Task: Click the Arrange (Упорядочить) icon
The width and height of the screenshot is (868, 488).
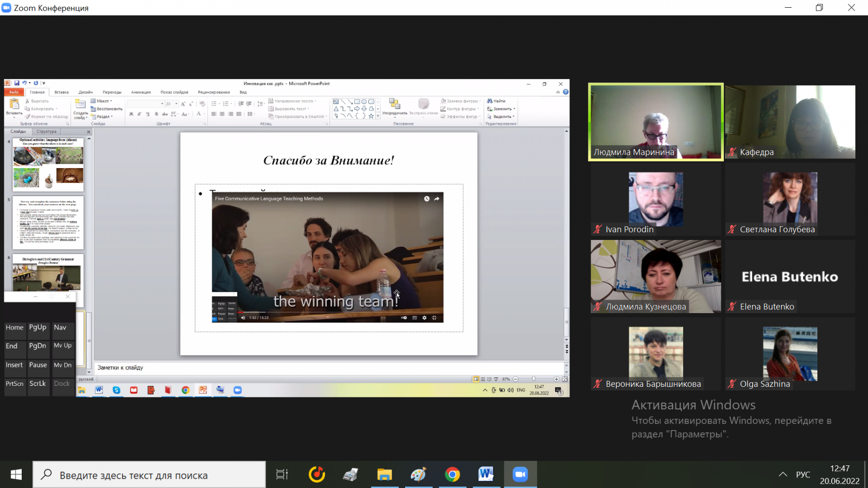Action: [394, 104]
